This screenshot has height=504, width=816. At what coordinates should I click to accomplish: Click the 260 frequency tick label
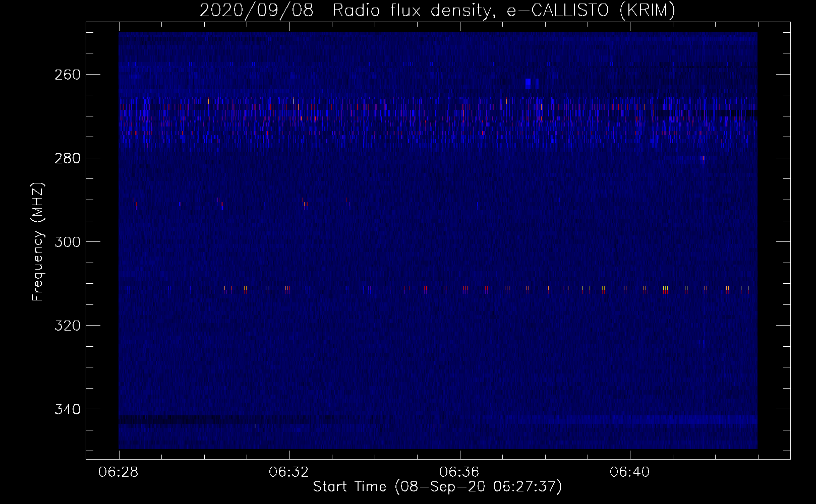click(67, 75)
